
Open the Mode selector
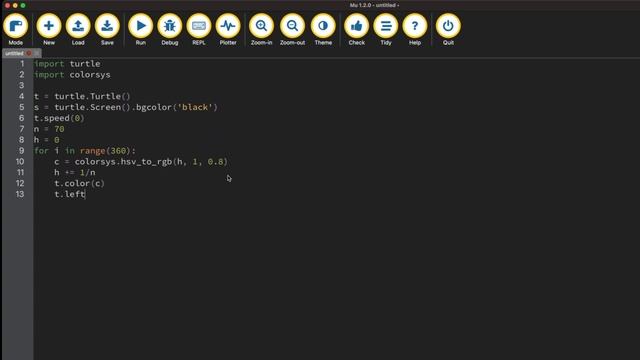coord(16,29)
